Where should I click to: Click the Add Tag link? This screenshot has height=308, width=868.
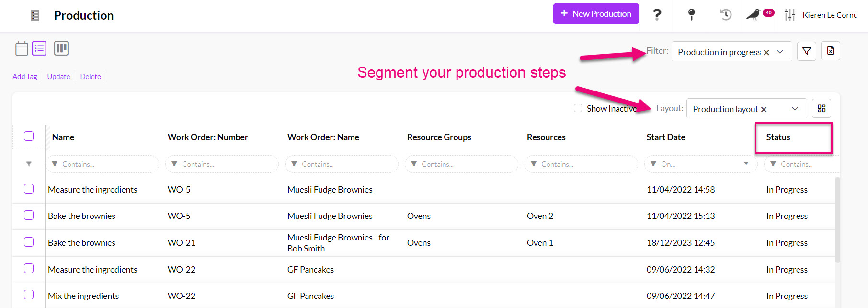tap(25, 77)
